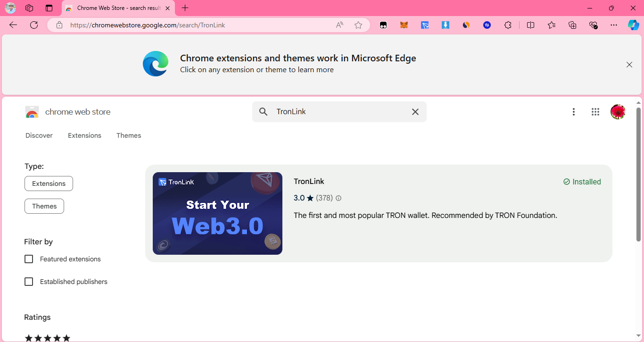
Task: Open the blue download-arrow extension
Action: click(x=446, y=25)
